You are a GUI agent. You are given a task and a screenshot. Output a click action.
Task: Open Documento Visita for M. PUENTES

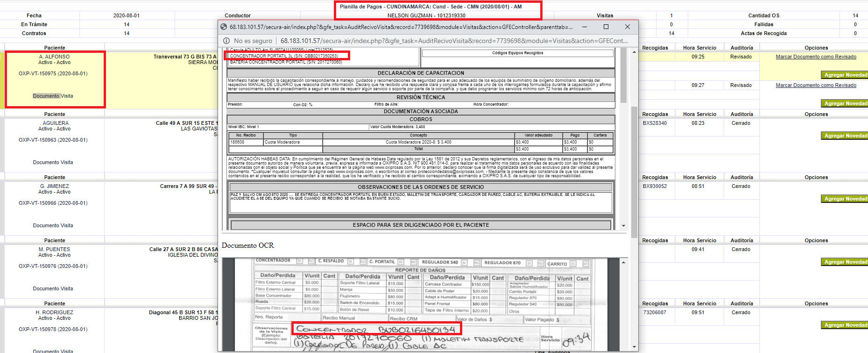pyautogui.click(x=53, y=288)
